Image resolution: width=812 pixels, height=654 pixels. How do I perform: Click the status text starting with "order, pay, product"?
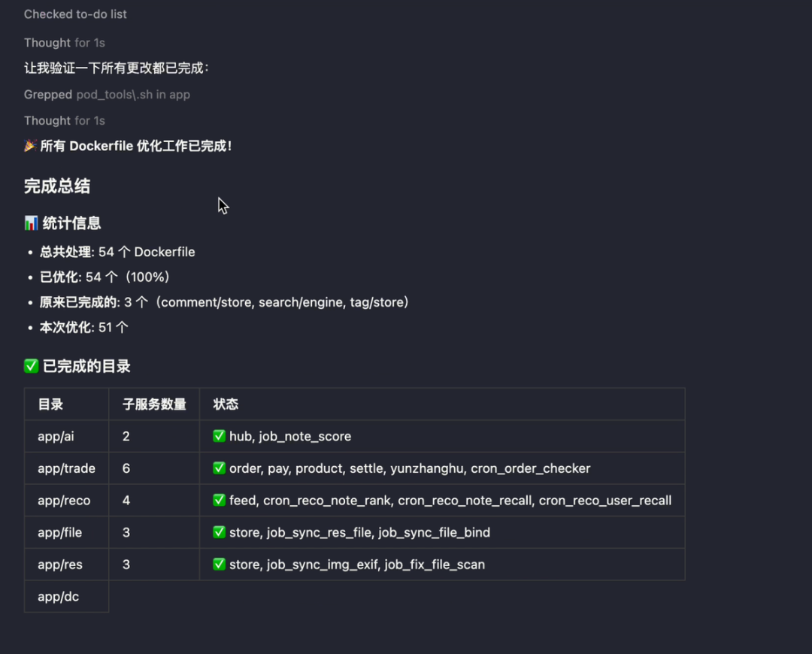(410, 468)
